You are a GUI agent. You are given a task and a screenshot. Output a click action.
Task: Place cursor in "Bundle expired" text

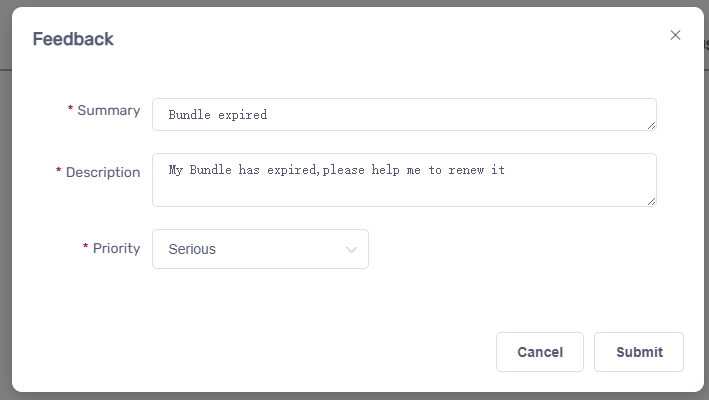[217, 115]
